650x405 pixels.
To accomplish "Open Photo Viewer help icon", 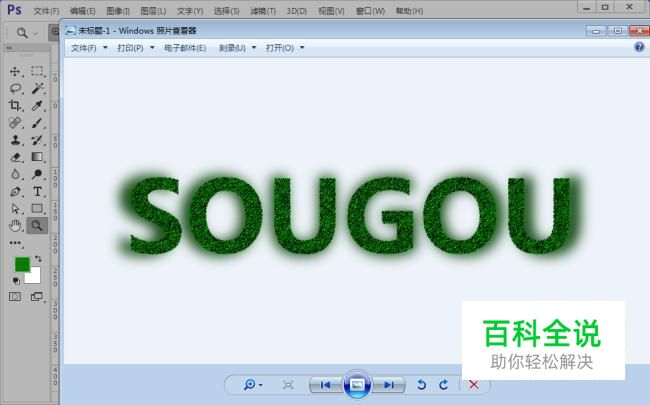I will pos(639,47).
